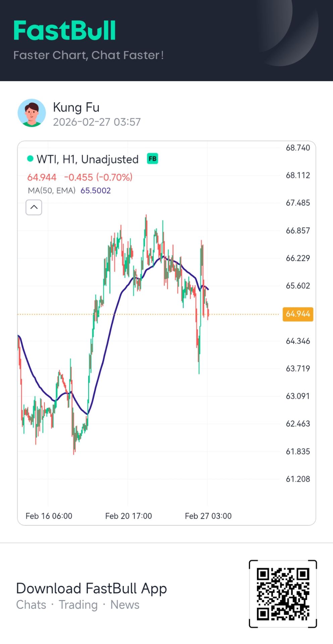Click the QR code image

[283, 593]
